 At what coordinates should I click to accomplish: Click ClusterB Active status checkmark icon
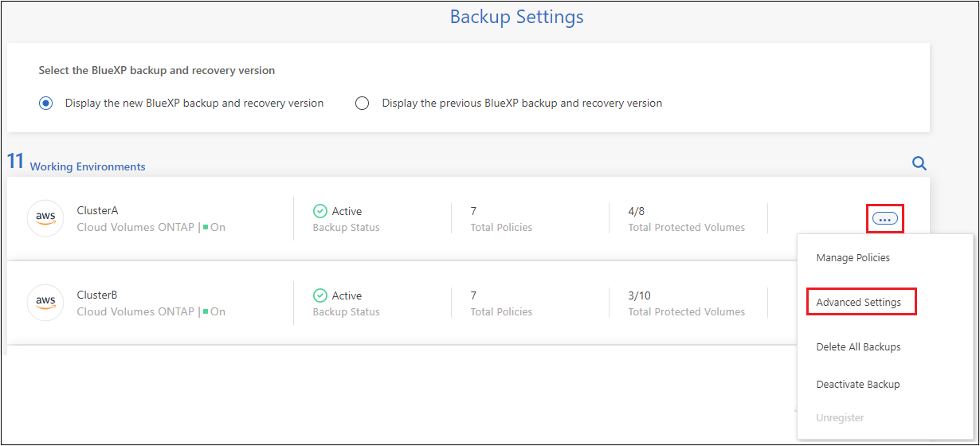point(320,295)
